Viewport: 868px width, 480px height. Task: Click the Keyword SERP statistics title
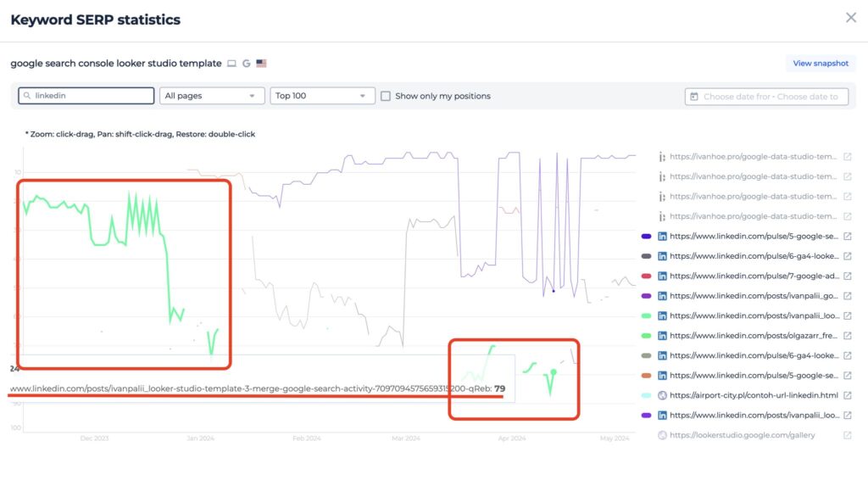tap(95, 20)
